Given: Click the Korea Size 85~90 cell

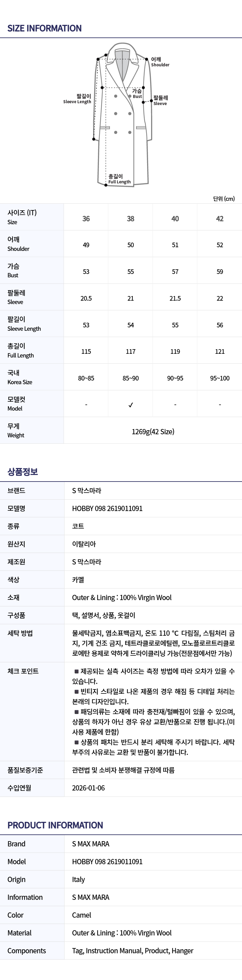Looking at the screenshot, I should [x=131, y=378].
